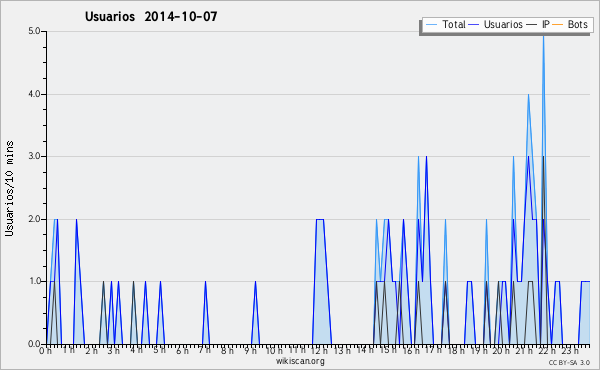Click the Total legend light-blue line swatch

coord(431,25)
